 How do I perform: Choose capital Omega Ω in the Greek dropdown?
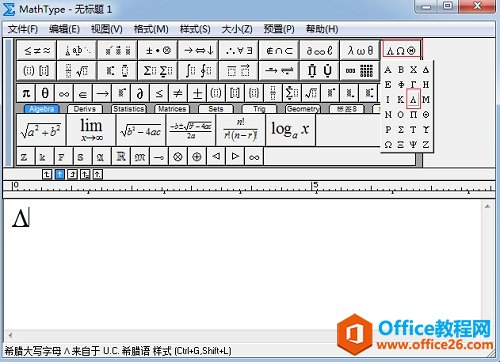point(388,144)
